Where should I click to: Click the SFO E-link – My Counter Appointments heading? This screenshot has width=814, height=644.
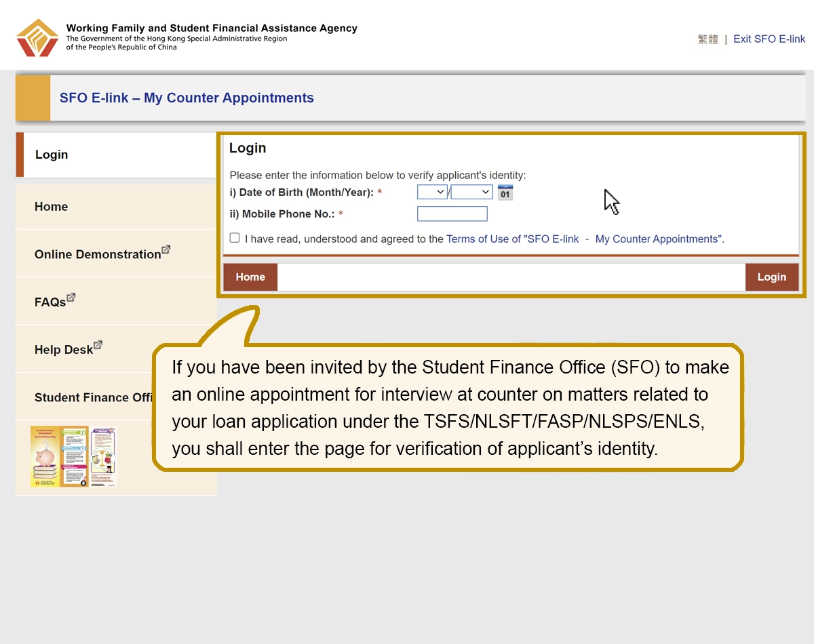click(x=187, y=98)
